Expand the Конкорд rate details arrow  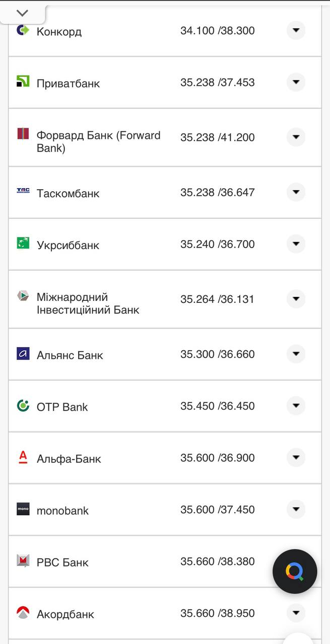coord(296,31)
